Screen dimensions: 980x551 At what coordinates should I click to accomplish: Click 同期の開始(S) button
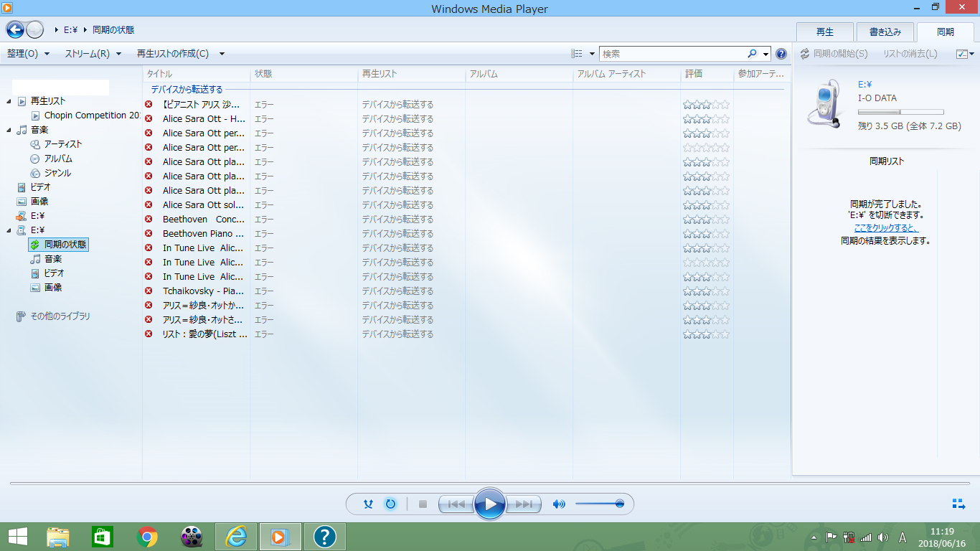(x=834, y=54)
